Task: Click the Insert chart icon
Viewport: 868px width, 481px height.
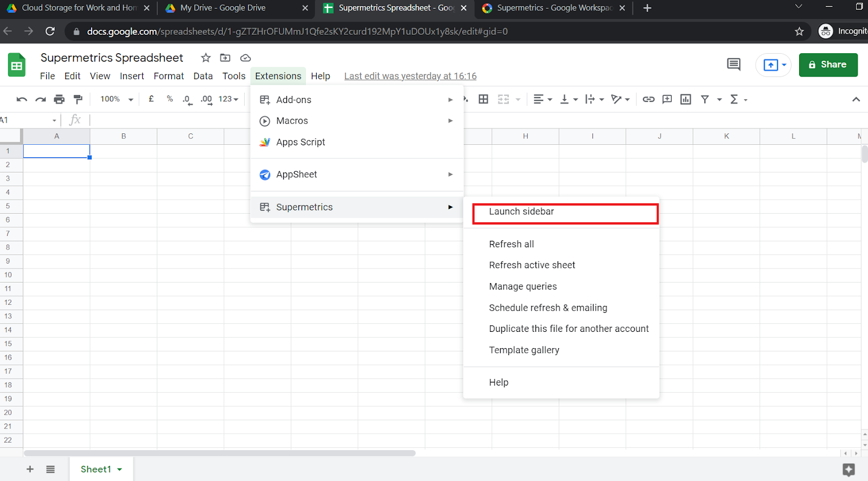Action: click(686, 99)
